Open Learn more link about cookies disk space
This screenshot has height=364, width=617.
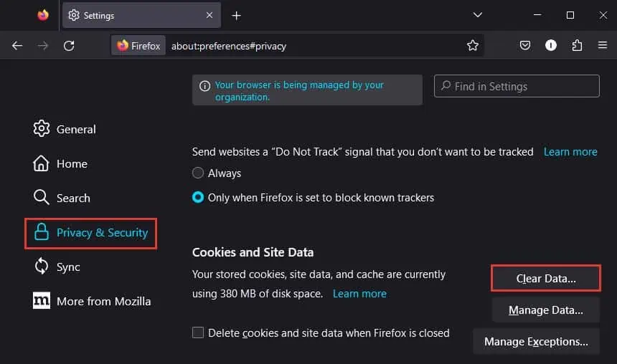click(359, 294)
